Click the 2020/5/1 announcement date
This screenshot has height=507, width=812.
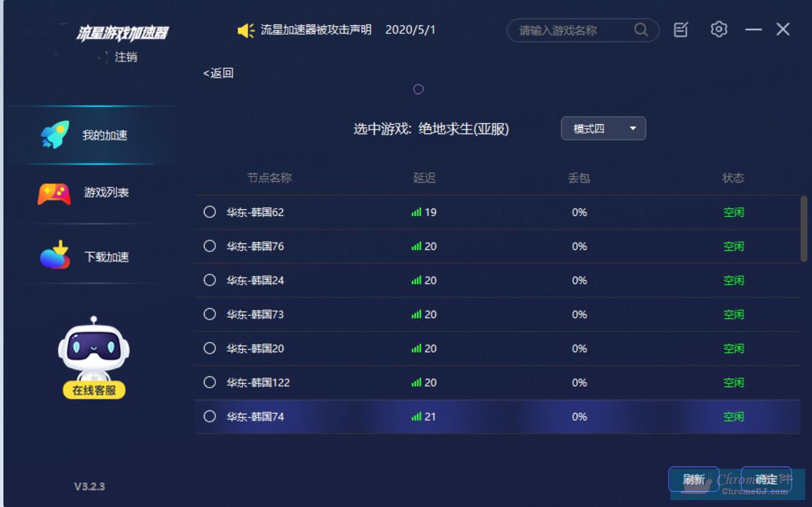click(410, 30)
